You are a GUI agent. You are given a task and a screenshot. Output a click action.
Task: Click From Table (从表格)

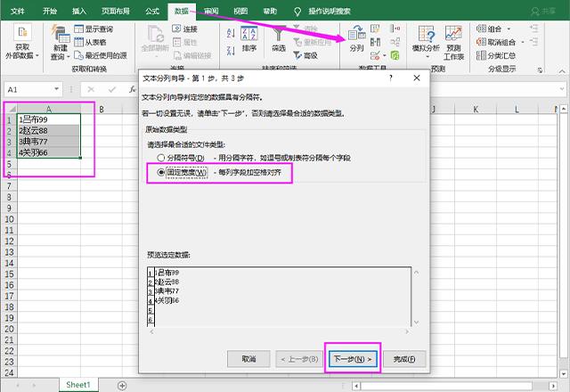click(x=90, y=42)
